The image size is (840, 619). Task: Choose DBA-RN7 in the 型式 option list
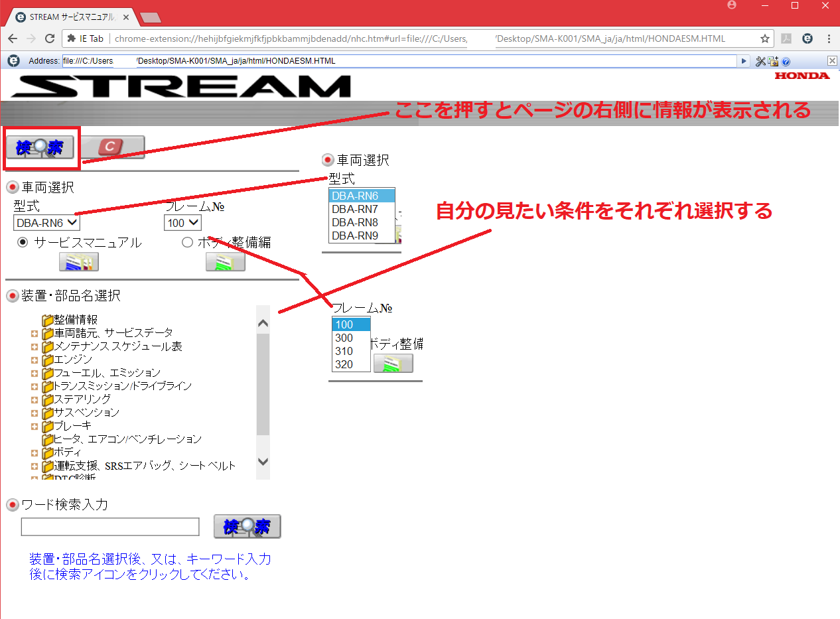(362, 209)
